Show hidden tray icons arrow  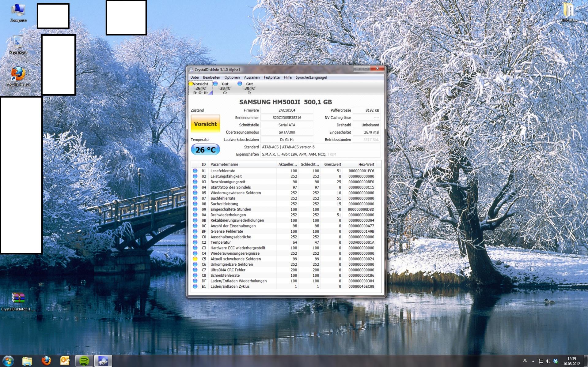[x=533, y=361]
